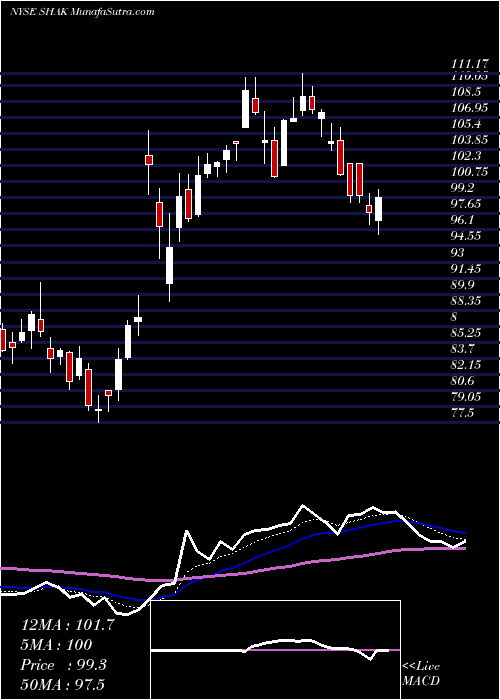Image resolution: width=500 pixels, height=700 pixels.
Task: Click the 105.4 price axis label
Action: click(467, 124)
